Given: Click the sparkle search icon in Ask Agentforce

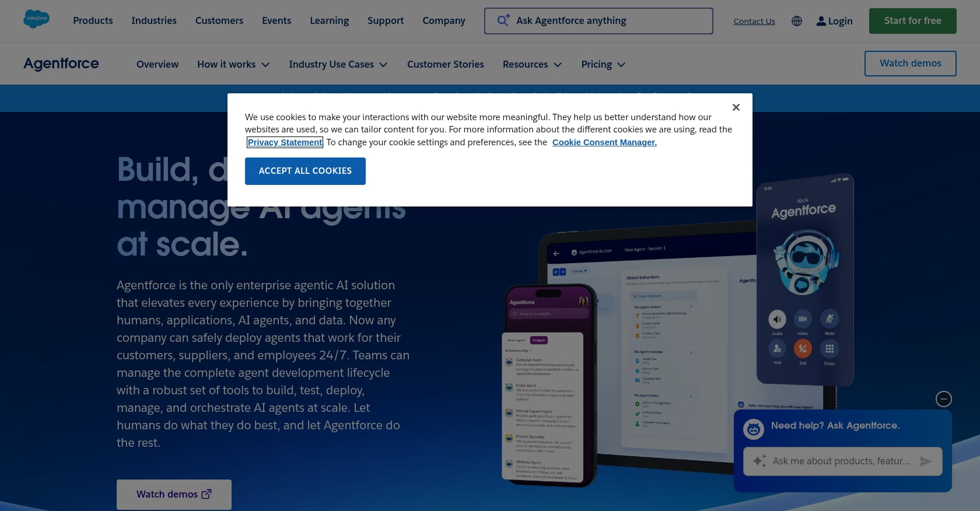Looking at the screenshot, I should pyautogui.click(x=503, y=20).
